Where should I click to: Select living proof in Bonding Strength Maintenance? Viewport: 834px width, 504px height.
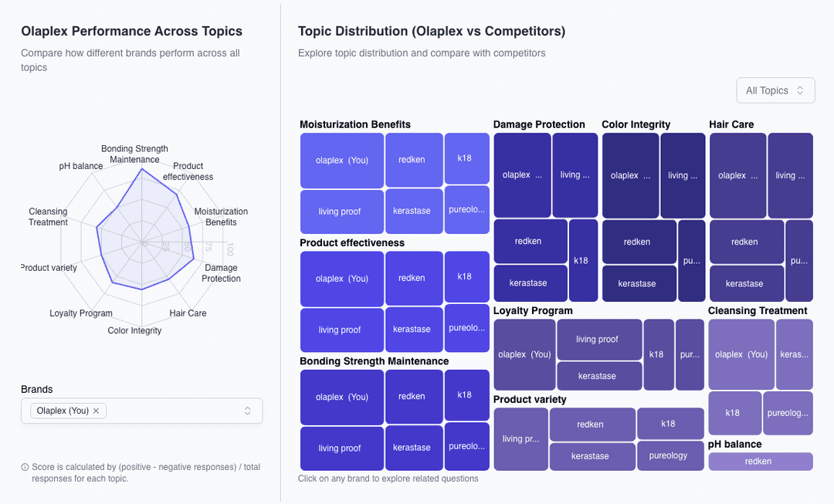pos(341,448)
